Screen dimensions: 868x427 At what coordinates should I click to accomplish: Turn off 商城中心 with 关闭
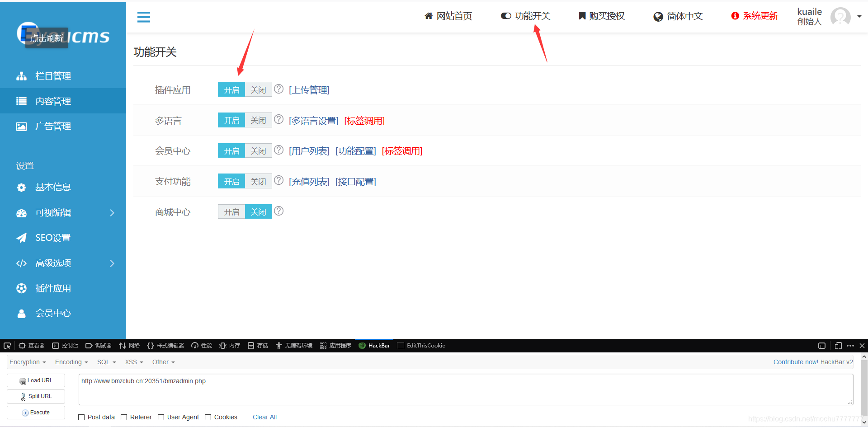pos(258,211)
